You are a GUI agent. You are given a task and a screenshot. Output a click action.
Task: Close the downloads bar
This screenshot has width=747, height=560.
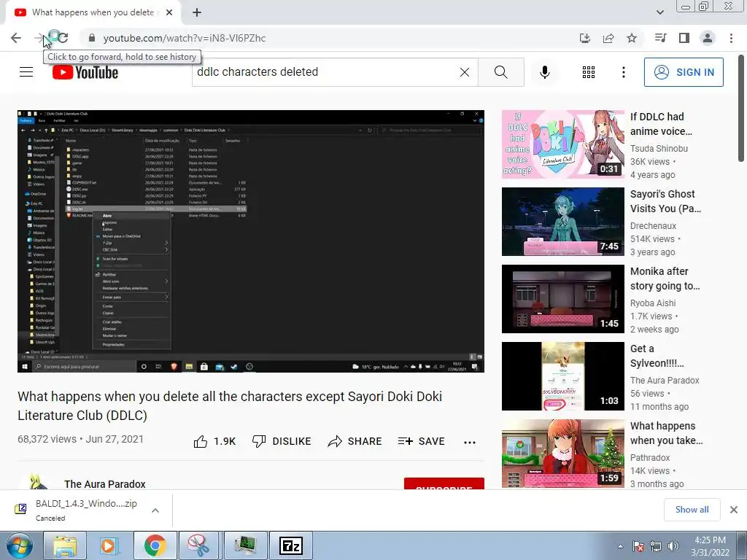(734, 510)
